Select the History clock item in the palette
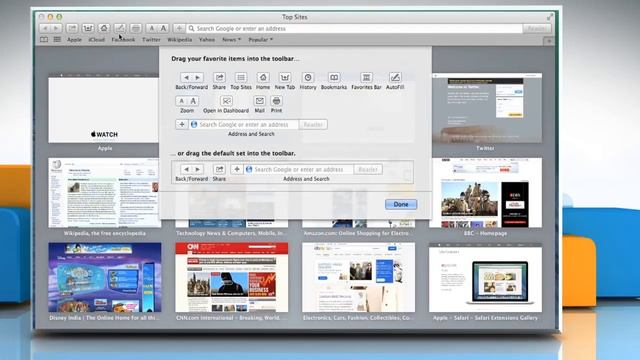640x360 pixels. (x=308, y=81)
